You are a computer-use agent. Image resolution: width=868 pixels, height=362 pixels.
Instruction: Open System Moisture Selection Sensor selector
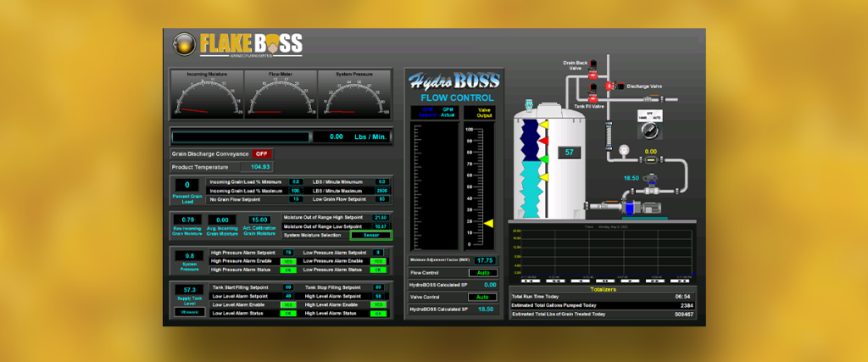coord(370,235)
